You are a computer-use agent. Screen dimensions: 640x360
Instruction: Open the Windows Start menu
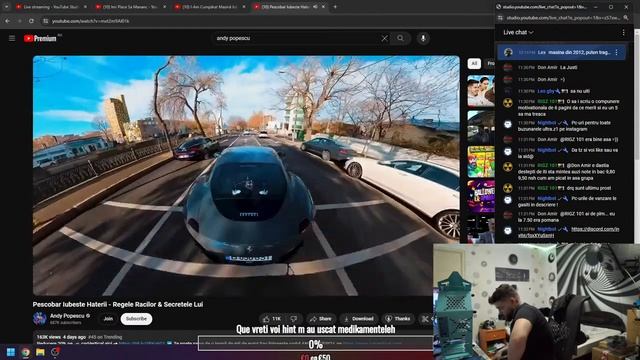tap(11, 352)
